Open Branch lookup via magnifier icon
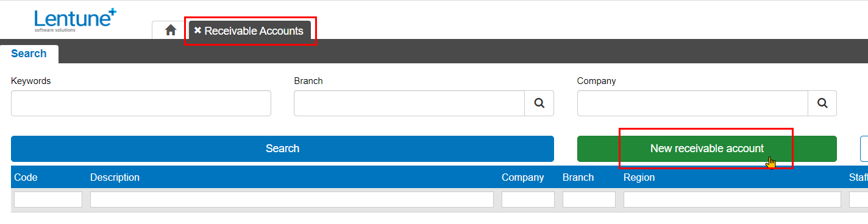 coord(539,103)
